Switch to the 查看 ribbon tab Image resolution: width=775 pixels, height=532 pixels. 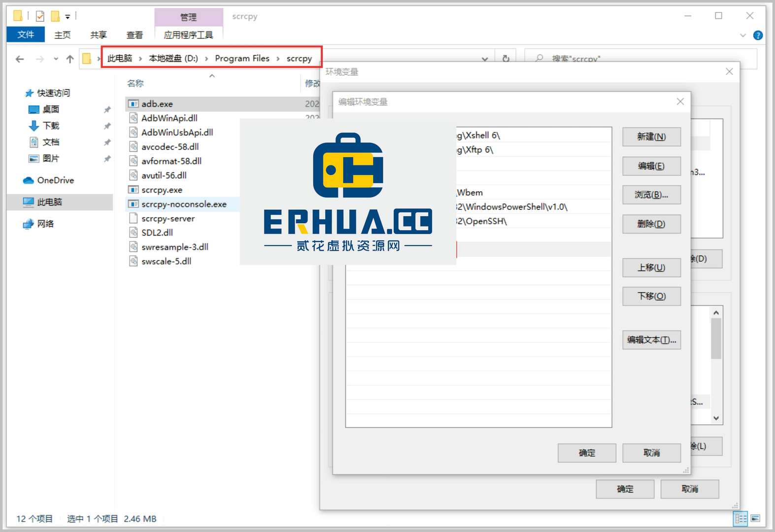coord(134,35)
